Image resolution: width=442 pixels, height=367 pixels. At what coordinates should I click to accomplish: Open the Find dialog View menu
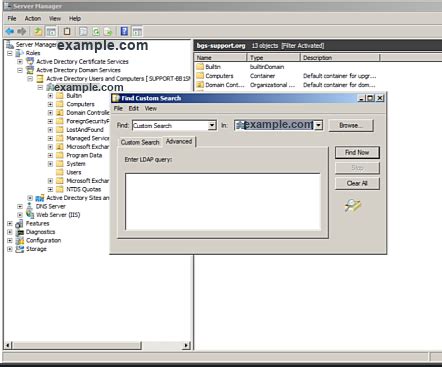click(150, 108)
